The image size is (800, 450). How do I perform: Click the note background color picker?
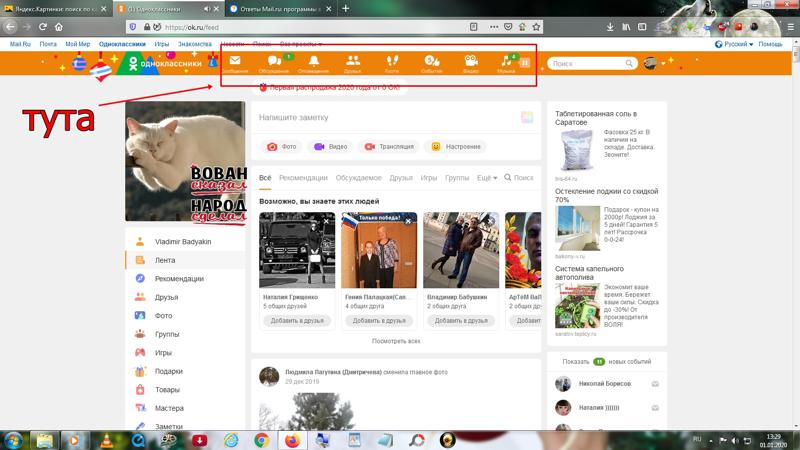point(526,118)
